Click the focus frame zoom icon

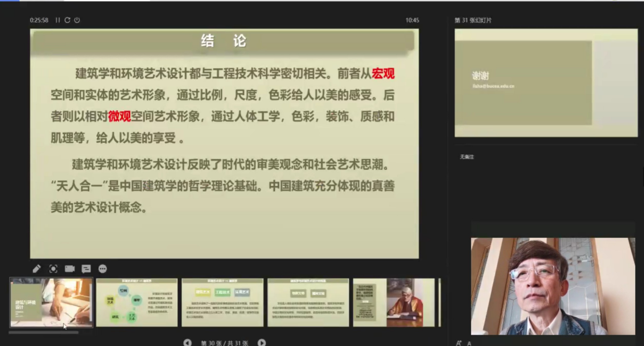click(x=53, y=269)
